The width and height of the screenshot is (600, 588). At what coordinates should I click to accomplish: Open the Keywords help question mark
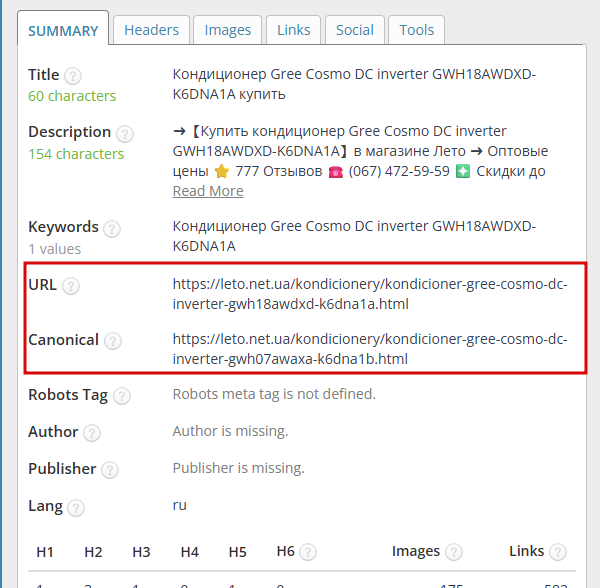(112, 229)
